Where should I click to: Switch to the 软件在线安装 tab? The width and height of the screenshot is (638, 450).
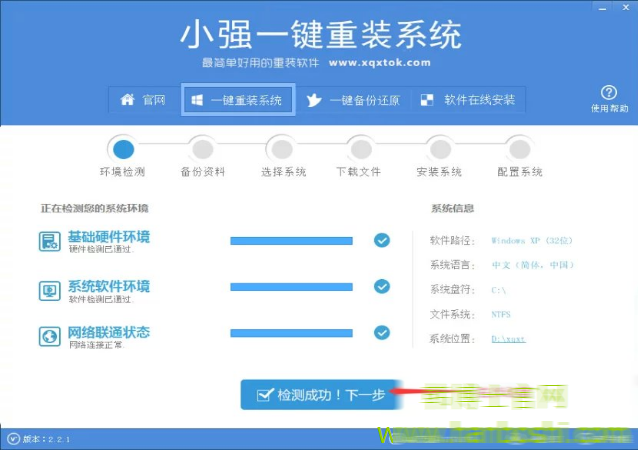tap(469, 100)
